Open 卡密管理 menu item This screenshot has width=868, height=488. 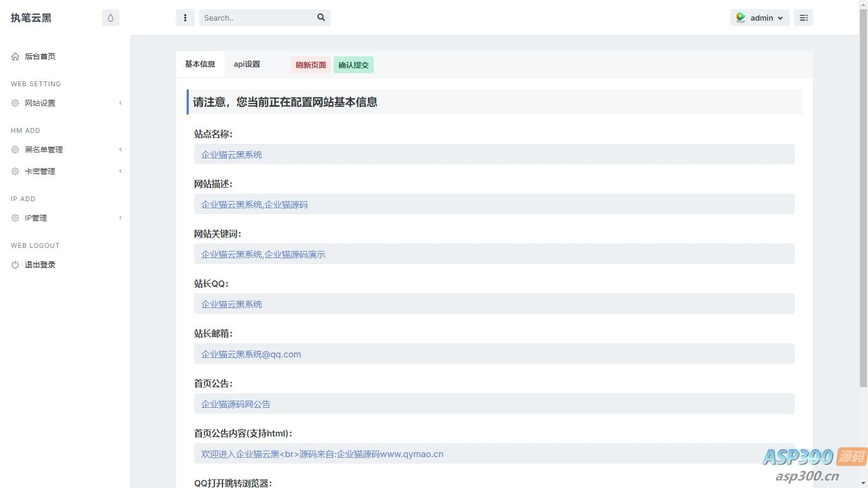point(40,171)
